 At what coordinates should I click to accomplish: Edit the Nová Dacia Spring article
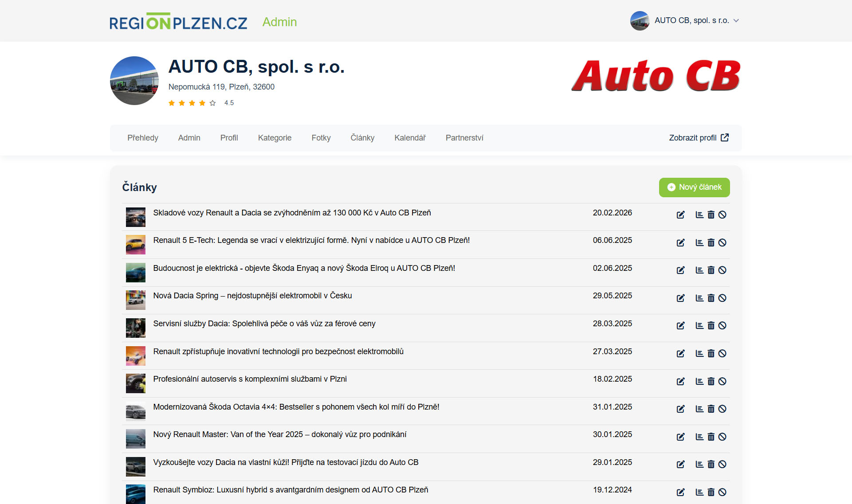680,298
